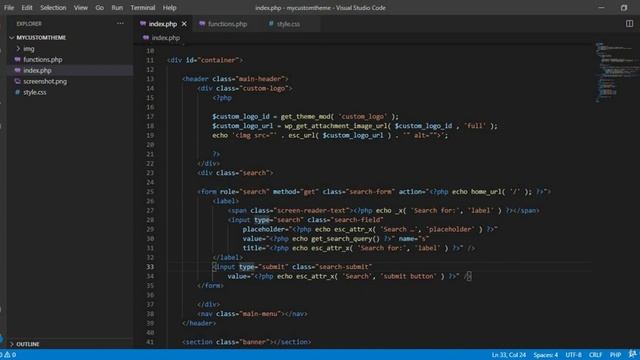The width and height of the screenshot is (640, 360).
Task: Open the View menu
Action: [x=80, y=8]
